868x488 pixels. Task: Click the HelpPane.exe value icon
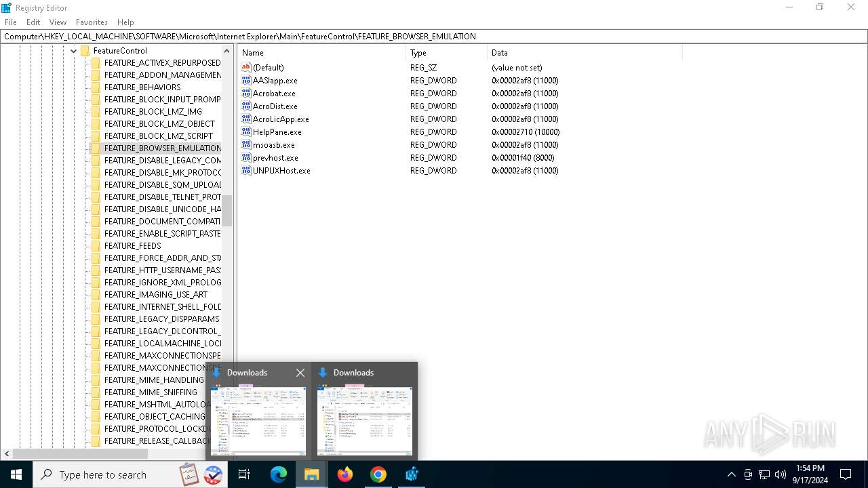246,131
